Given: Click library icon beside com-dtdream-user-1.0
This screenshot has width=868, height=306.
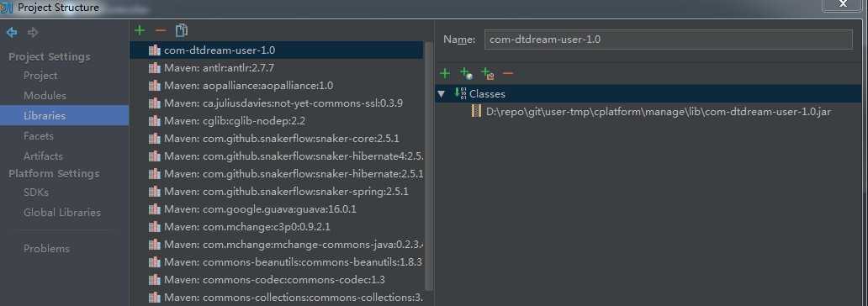Looking at the screenshot, I should [x=155, y=50].
